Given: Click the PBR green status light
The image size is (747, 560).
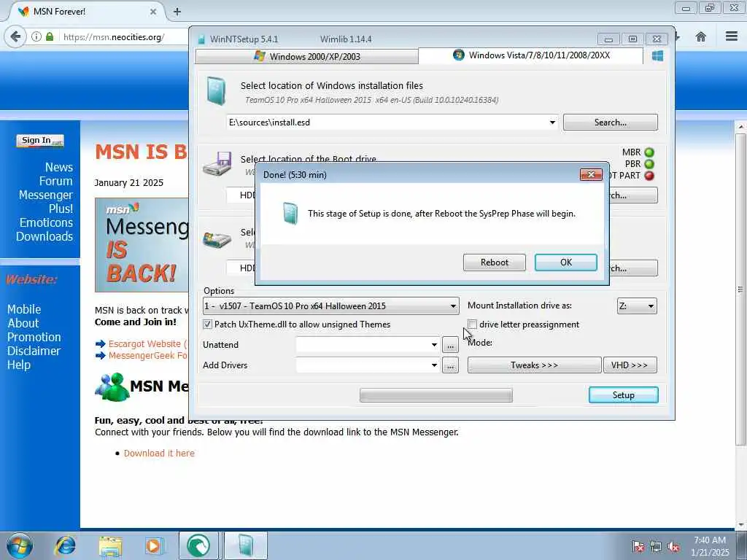Looking at the screenshot, I should (x=649, y=164).
